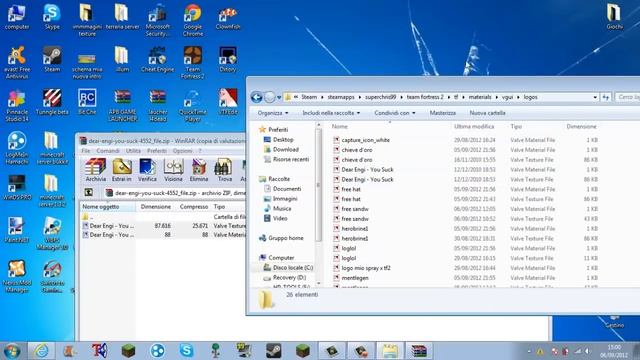The image size is (640, 360).
Task: Open the Organizza dropdown in Explorer
Action: [273, 113]
